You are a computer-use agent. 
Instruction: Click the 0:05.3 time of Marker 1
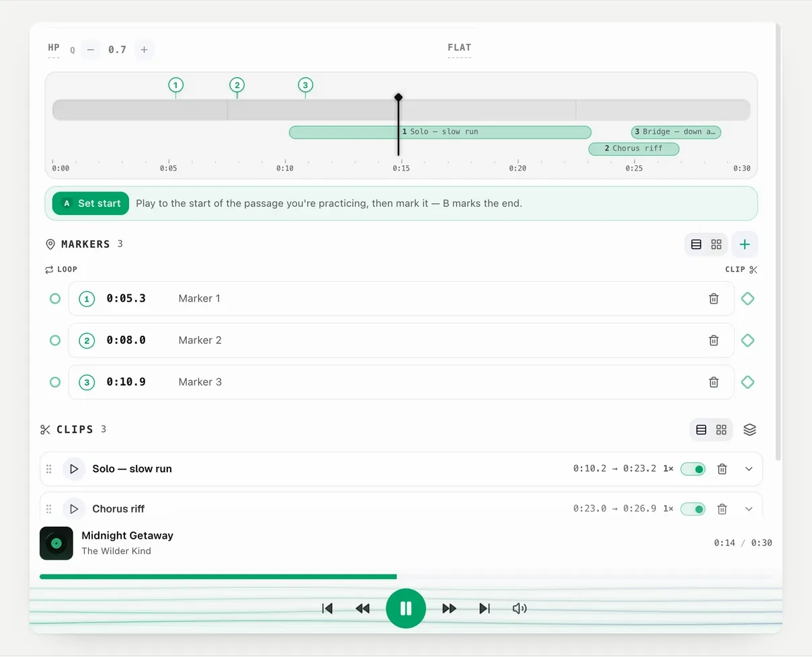(126, 298)
